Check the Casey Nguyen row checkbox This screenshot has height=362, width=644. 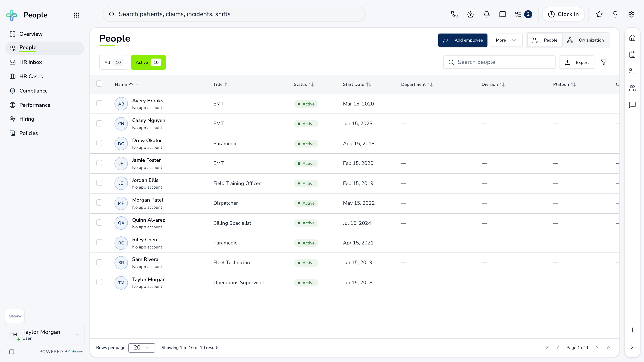point(99,123)
